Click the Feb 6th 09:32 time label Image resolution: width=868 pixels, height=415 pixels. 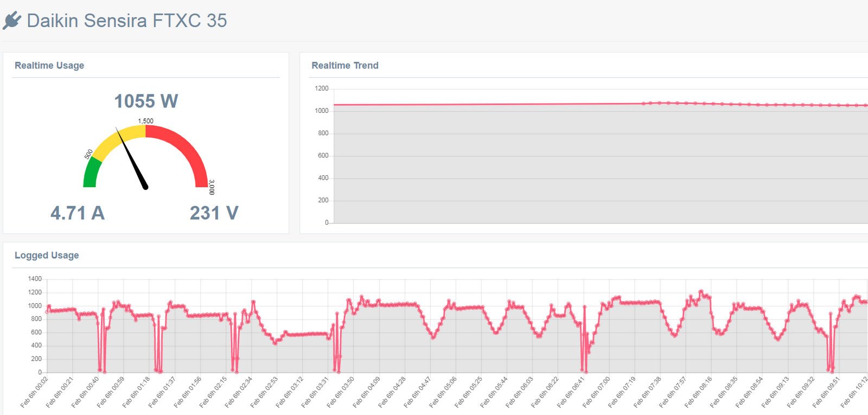click(801, 392)
